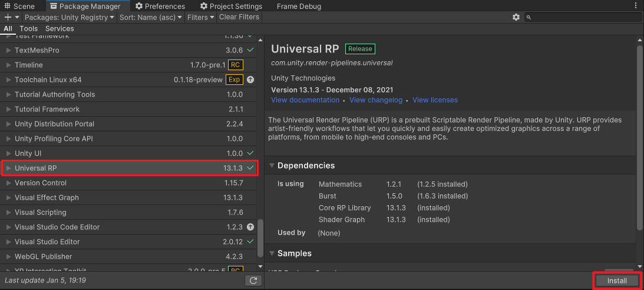644x290 pixels.
Task: Click the Mathematics dependency name
Action: point(340,184)
